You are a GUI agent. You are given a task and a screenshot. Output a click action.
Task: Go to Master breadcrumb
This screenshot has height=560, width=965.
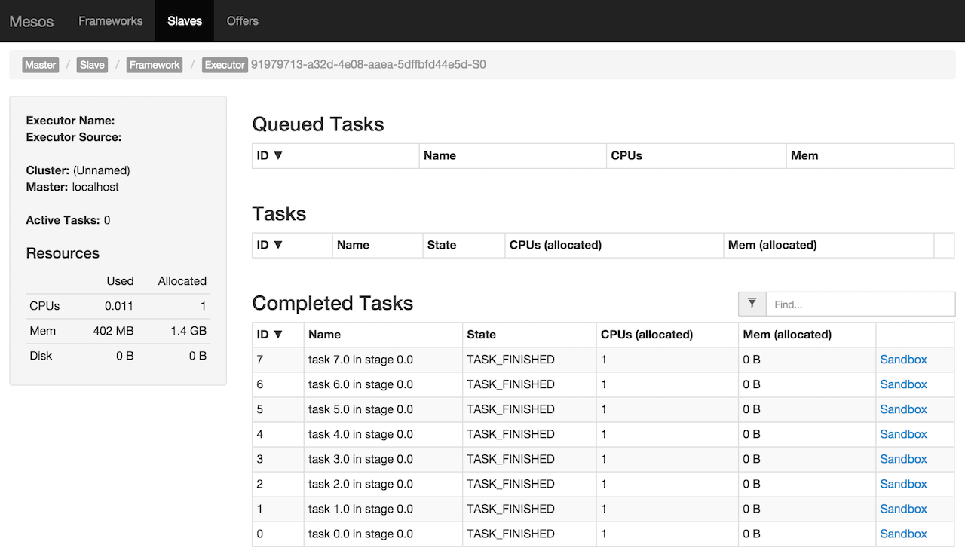pos(41,65)
